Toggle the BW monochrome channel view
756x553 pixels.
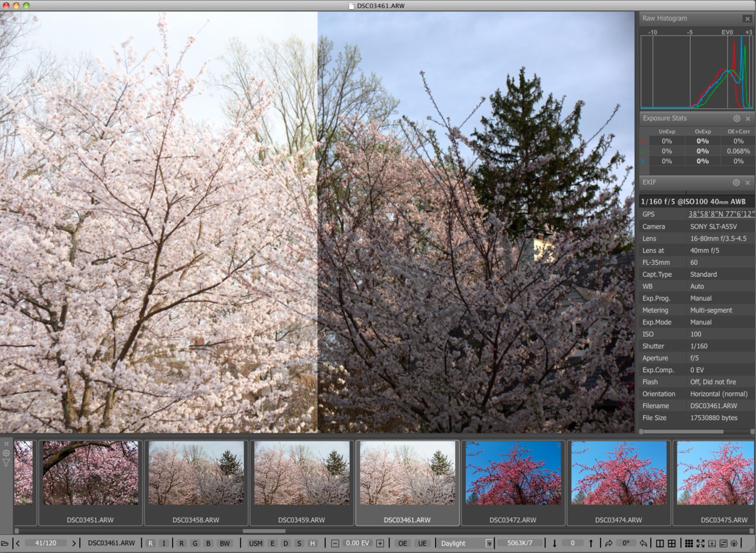tap(225, 543)
